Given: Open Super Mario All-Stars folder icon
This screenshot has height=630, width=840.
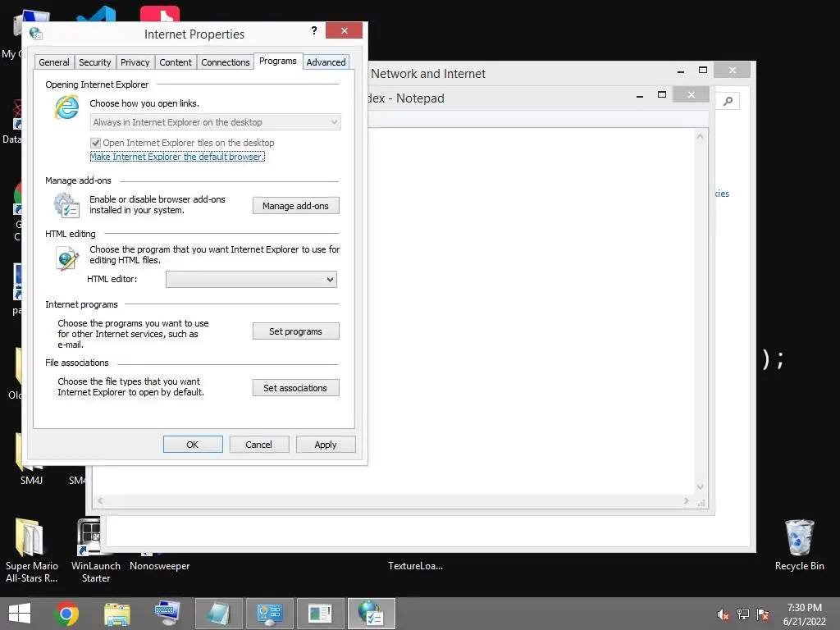Looking at the screenshot, I should point(29,537).
